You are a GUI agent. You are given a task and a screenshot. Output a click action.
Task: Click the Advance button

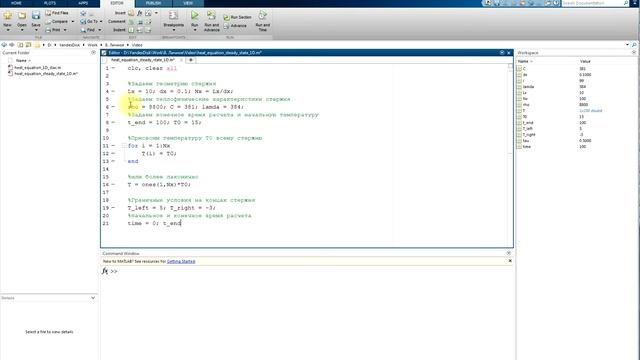235,26
